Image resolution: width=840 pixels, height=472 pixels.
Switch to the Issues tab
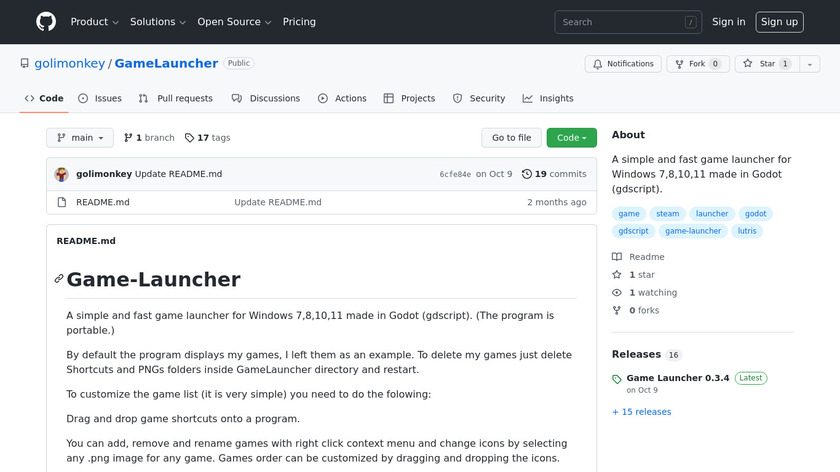[x=100, y=99]
